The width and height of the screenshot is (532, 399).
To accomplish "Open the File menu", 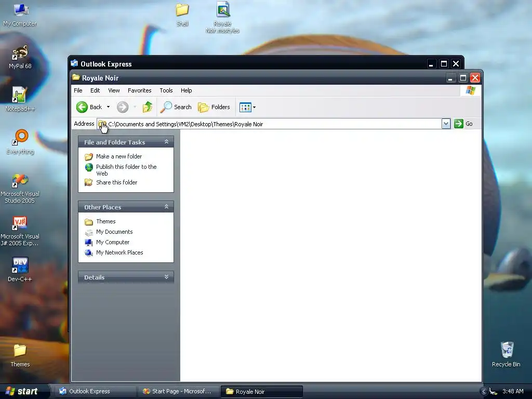I will coord(78,90).
